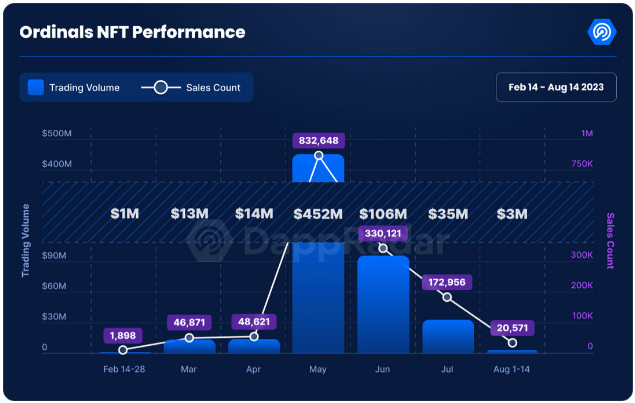The image size is (635, 403).
Task: Click the July sales count data point
Action: click(447, 298)
